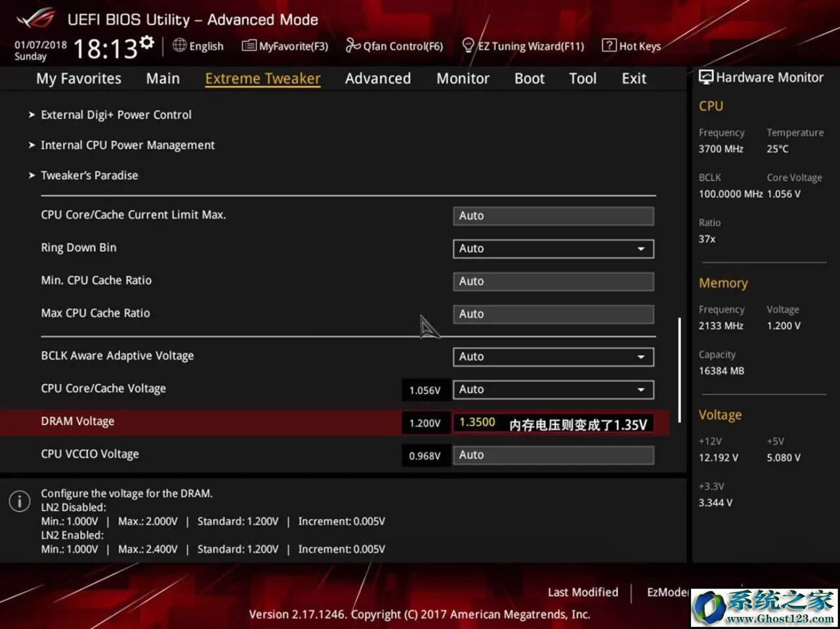
Task: Open the Tweaker's Paradise submenu
Action: [x=89, y=175]
